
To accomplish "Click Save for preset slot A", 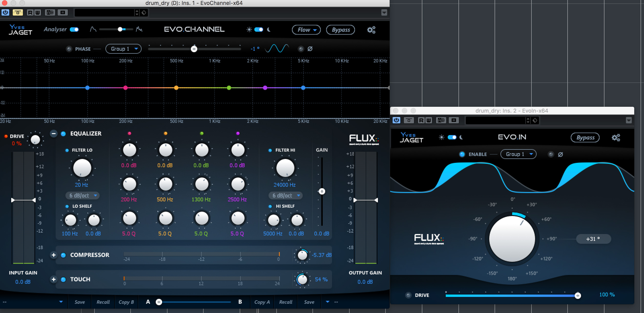I will [x=80, y=302].
